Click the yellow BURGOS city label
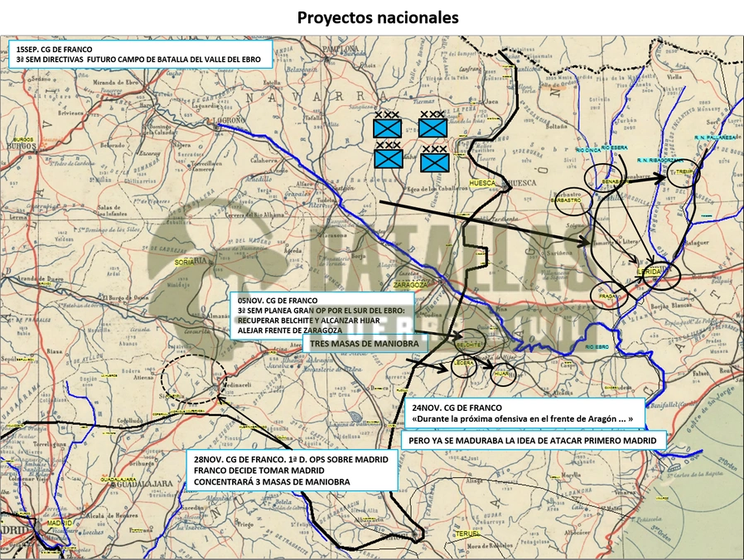This screenshot has width=744, height=560. pos(23,139)
